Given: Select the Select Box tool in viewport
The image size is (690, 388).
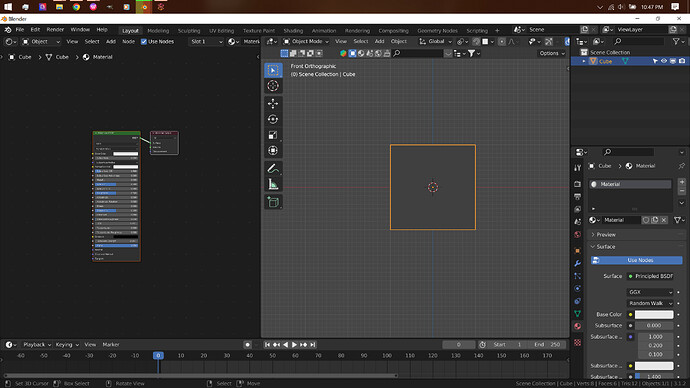Looking at the screenshot, I should 273,70.
